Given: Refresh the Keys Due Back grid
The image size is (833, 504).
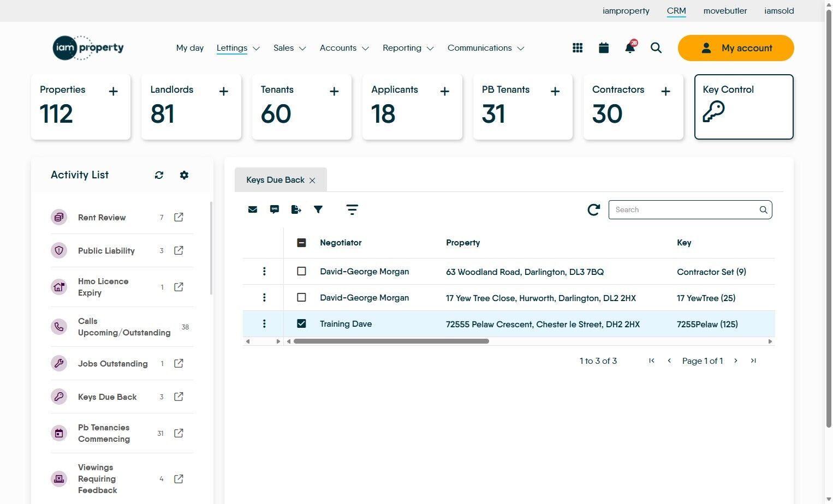Looking at the screenshot, I should pyautogui.click(x=593, y=209).
